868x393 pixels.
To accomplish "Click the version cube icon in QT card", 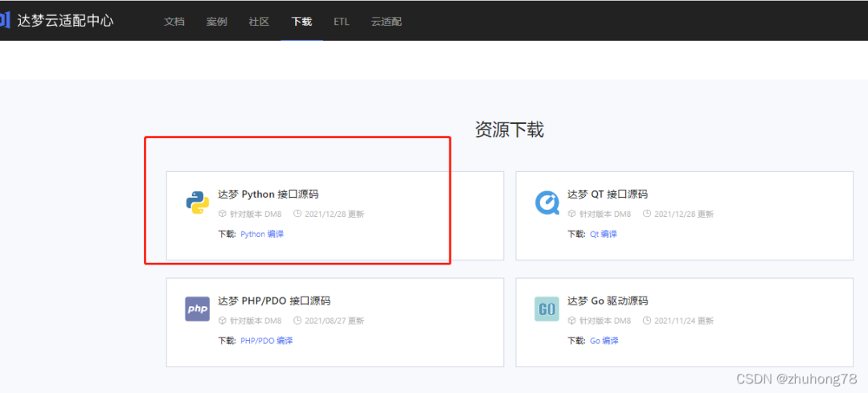I will tap(572, 214).
